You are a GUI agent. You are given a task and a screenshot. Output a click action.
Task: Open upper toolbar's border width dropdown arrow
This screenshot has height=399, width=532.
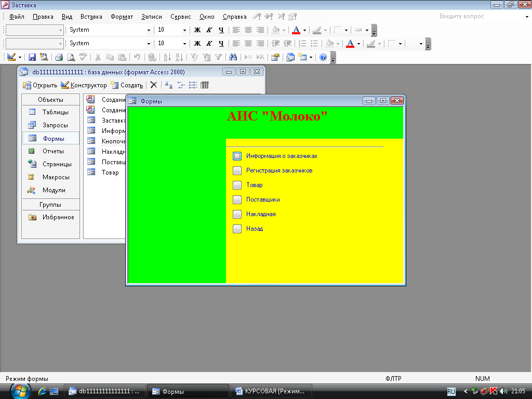pyautogui.click(x=345, y=30)
